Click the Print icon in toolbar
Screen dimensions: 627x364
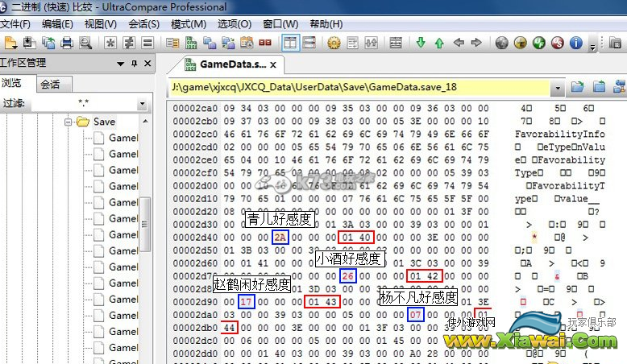pos(67,43)
